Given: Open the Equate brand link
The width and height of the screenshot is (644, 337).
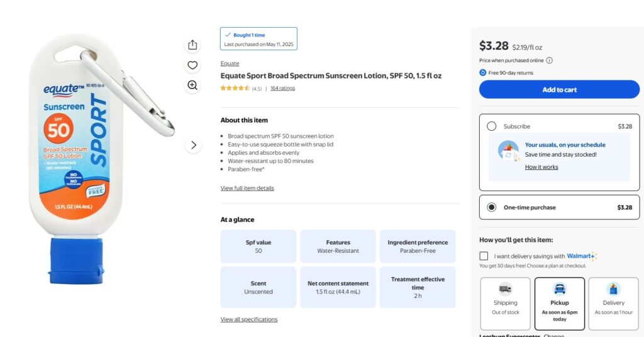Looking at the screenshot, I should coord(230,64).
